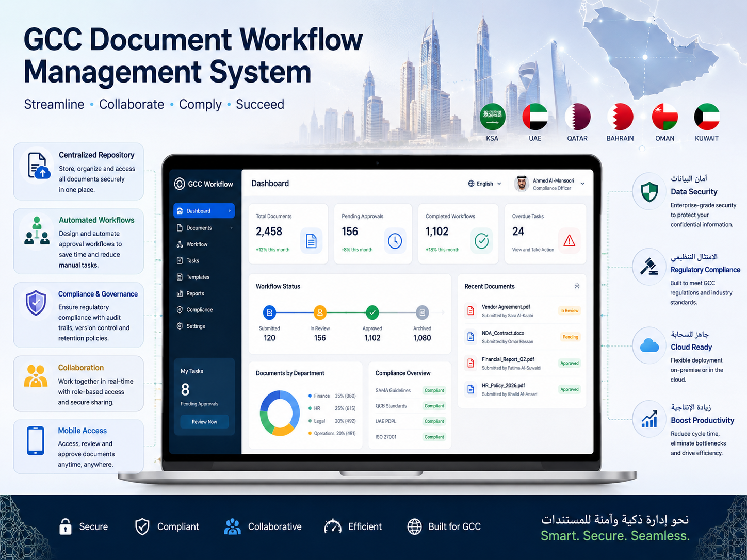747x560 pixels.
Task: Open Compliance in the sidebar
Action: pyautogui.click(x=204, y=310)
